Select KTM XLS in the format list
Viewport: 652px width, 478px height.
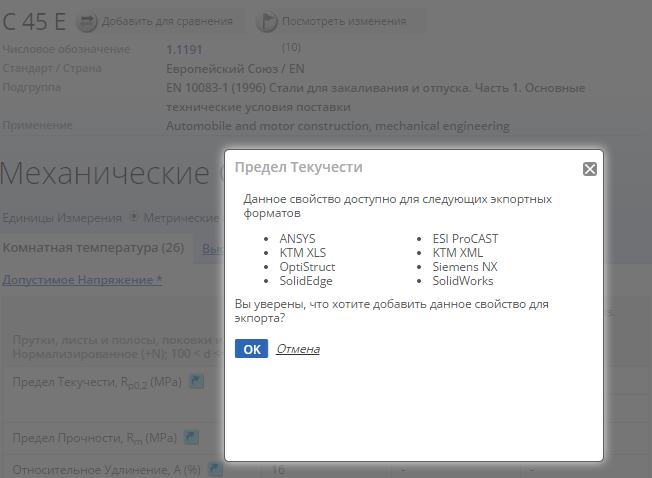(x=303, y=253)
